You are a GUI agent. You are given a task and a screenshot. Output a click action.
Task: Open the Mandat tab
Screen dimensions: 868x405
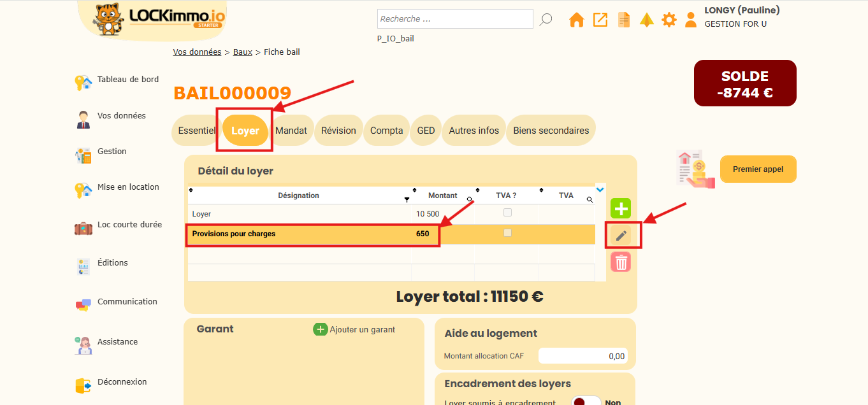tap(291, 131)
